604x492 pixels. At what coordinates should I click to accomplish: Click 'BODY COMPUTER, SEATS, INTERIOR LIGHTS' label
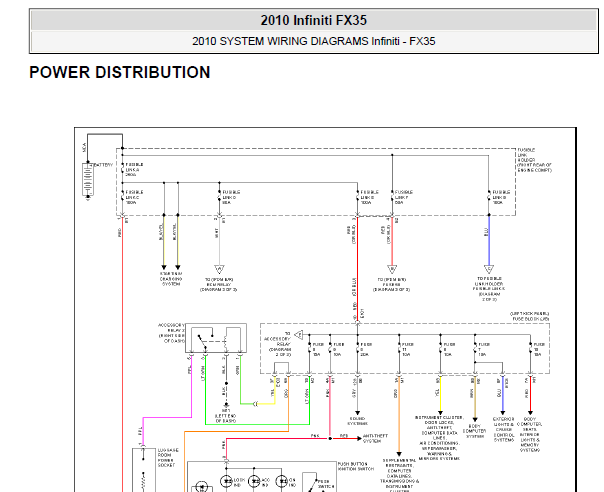click(x=530, y=434)
